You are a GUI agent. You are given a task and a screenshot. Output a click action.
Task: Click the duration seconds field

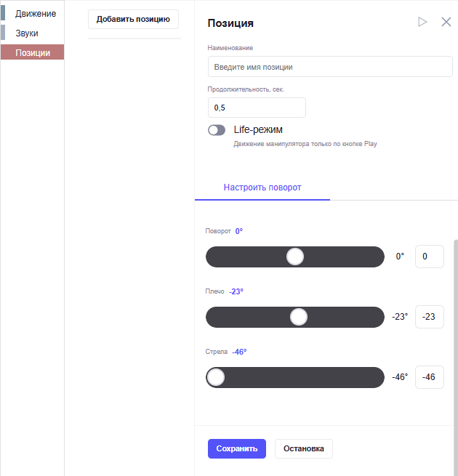pyautogui.click(x=257, y=108)
